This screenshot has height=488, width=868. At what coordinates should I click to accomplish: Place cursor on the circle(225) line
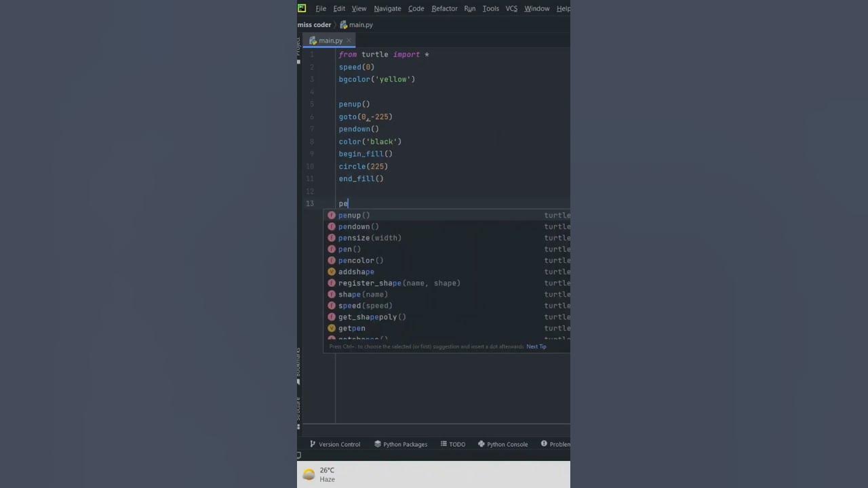363,166
